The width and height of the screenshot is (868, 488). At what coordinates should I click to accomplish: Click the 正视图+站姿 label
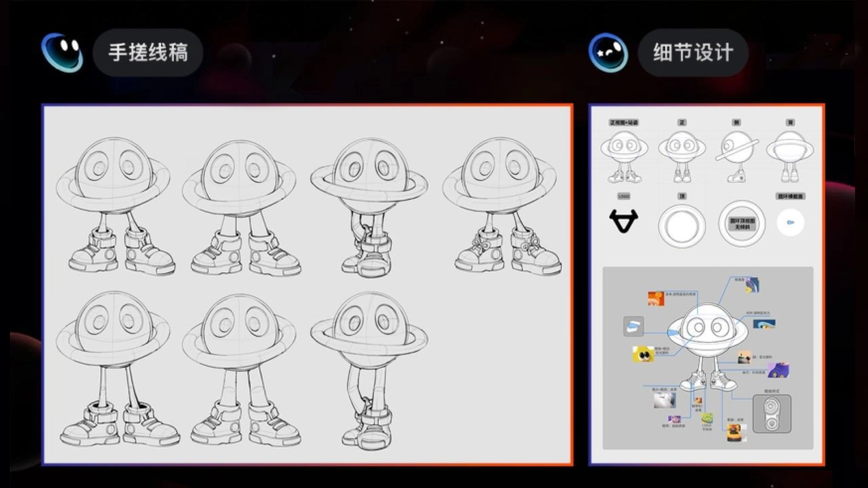click(624, 122)
